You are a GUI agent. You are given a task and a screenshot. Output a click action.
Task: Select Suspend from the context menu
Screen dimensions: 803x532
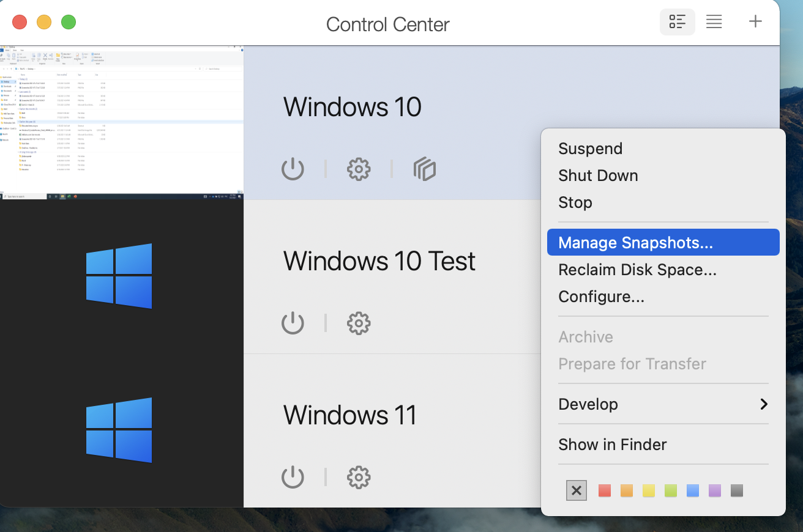tap(590, 148)
